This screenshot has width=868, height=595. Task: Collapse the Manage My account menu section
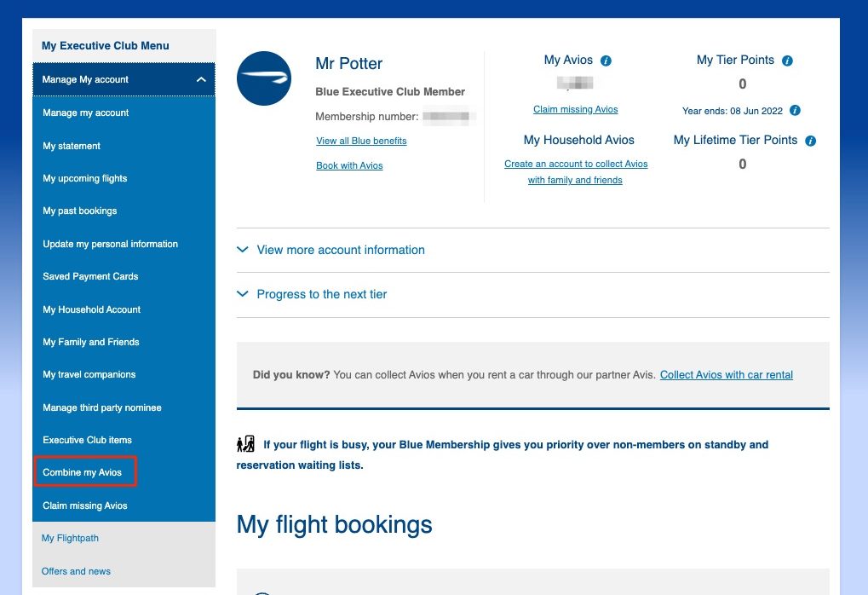(201, 79)
